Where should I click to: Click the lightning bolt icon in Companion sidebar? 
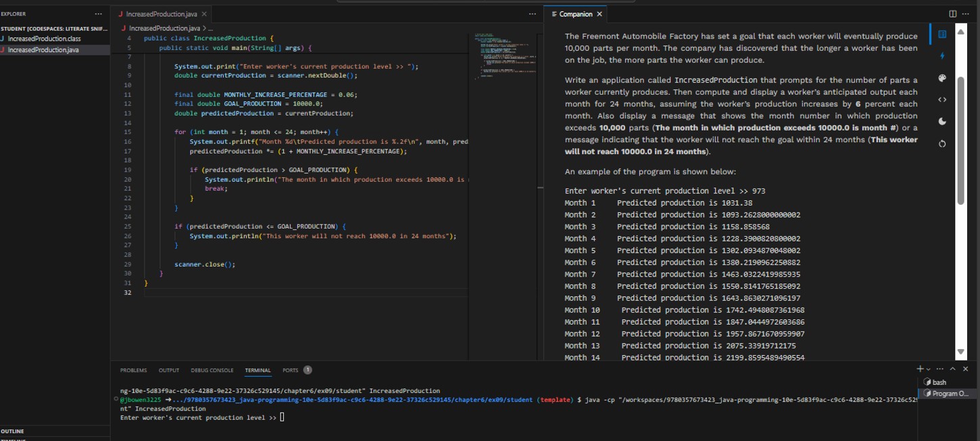point(942,56)
